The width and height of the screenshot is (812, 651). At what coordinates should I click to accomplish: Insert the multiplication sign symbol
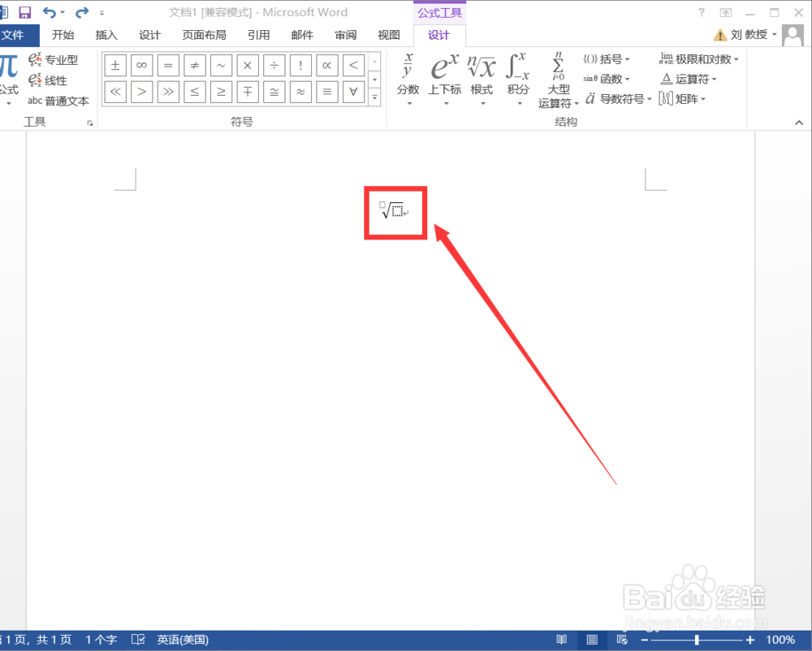click(247, 65)
